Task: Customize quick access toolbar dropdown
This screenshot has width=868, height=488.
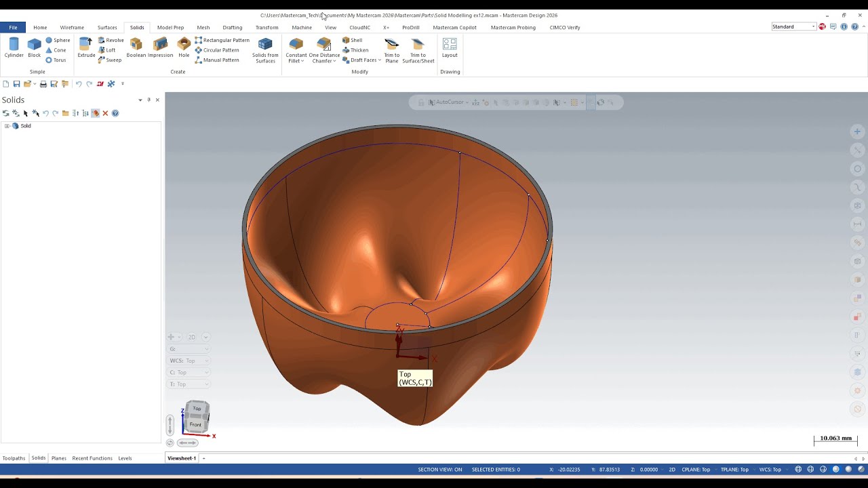Action: [x=123, y=84]
